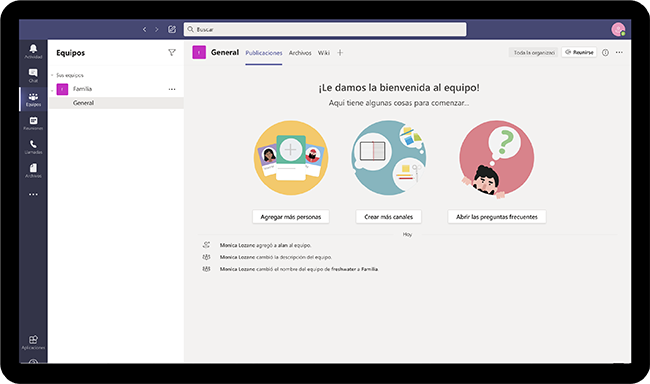Switch to the Archivos tab
650x384 pixels.
[x=300, y=53]
